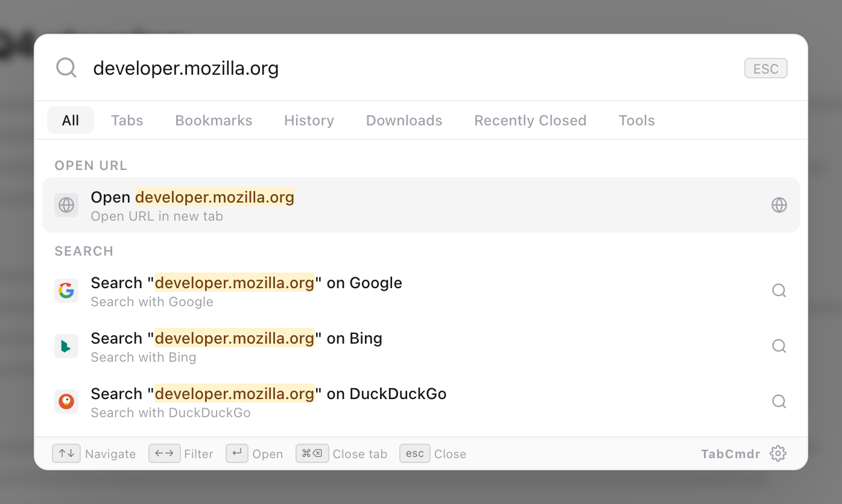Click the search magnifier icon beside the query
The height and width of the screenshot is (504, 842).
66,68
